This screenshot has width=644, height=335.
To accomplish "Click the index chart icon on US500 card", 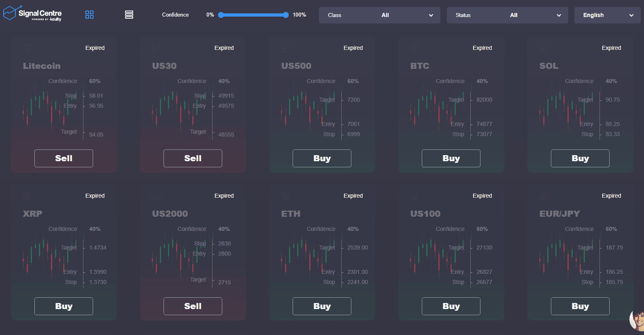I will [285, 48].
